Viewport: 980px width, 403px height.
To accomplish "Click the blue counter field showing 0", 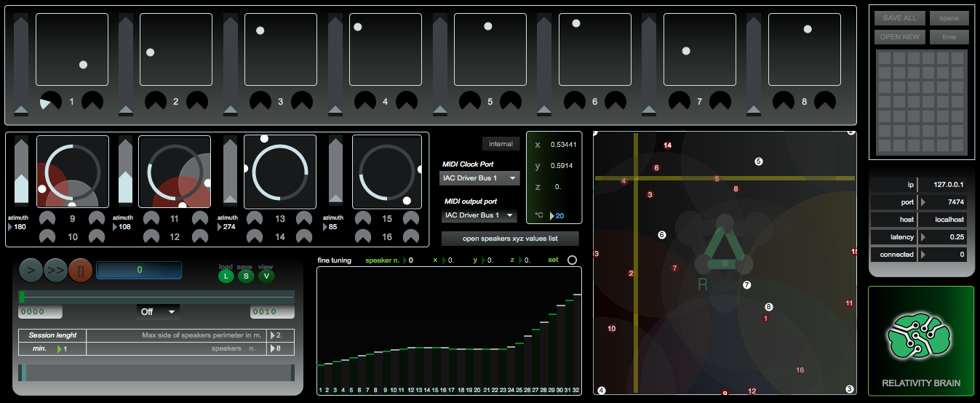I will point(139,270).
